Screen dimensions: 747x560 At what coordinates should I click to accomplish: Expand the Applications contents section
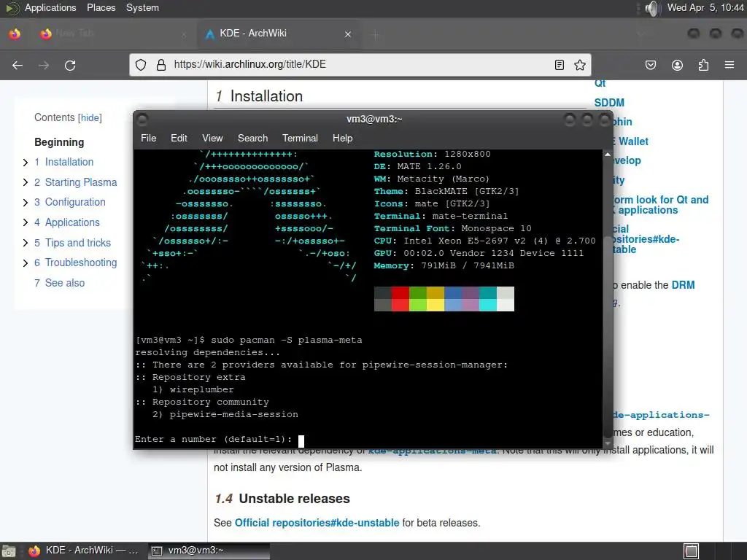[26, 222]
